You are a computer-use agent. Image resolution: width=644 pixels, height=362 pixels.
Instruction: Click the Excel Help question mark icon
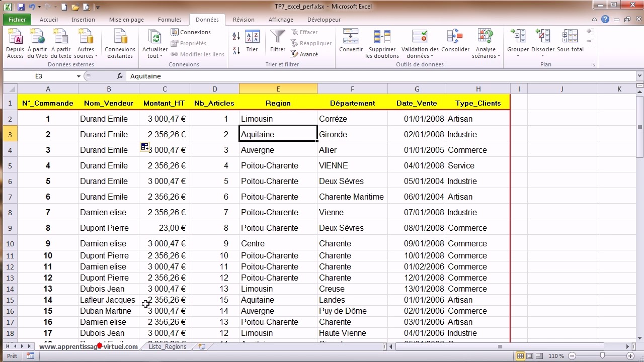tap(605, 20)
